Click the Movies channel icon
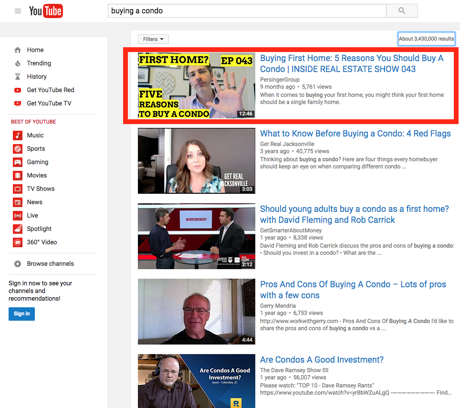Screen dimensions: 460x408 [x=18, y=175]
